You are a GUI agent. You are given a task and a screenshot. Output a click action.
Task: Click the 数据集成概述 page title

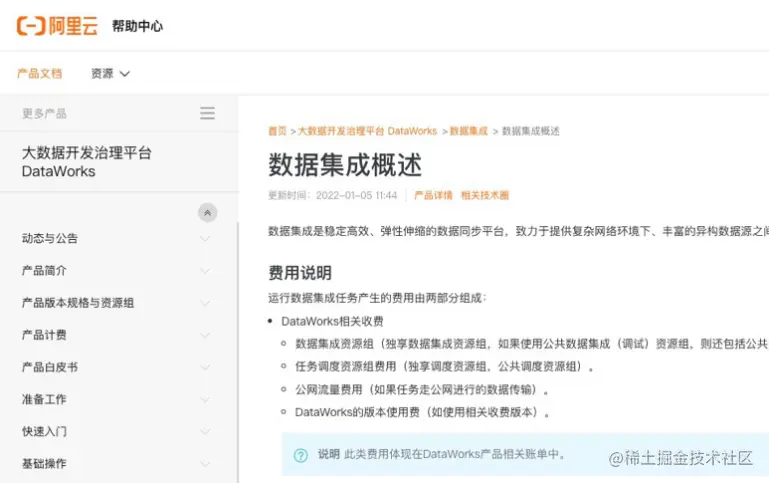pyautogui.click(x=345, y=165)
